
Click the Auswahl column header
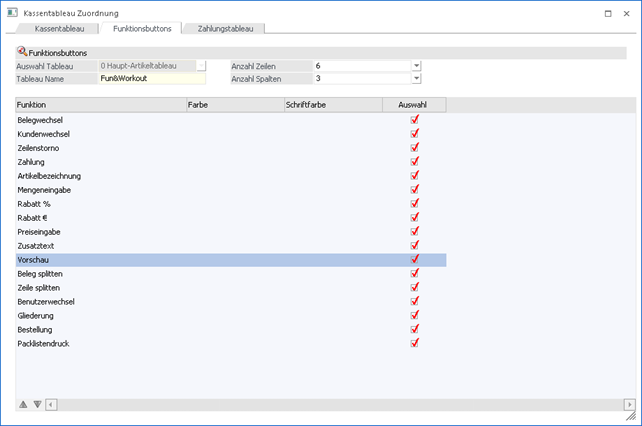[x=414, y=104]
